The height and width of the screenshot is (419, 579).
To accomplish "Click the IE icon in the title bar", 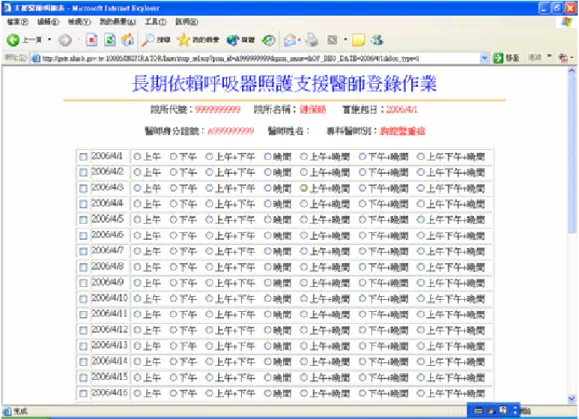I will pyautogui.click(x=7, y=7).
